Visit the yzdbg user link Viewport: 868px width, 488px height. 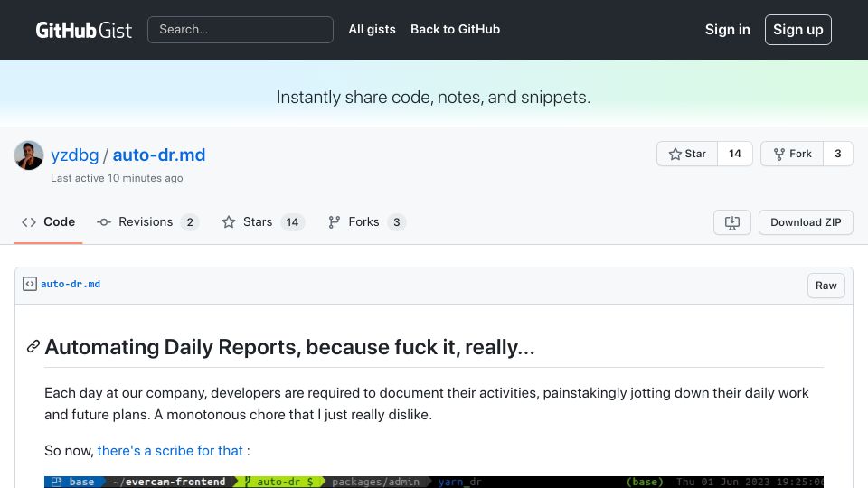(x=75, y=155)
